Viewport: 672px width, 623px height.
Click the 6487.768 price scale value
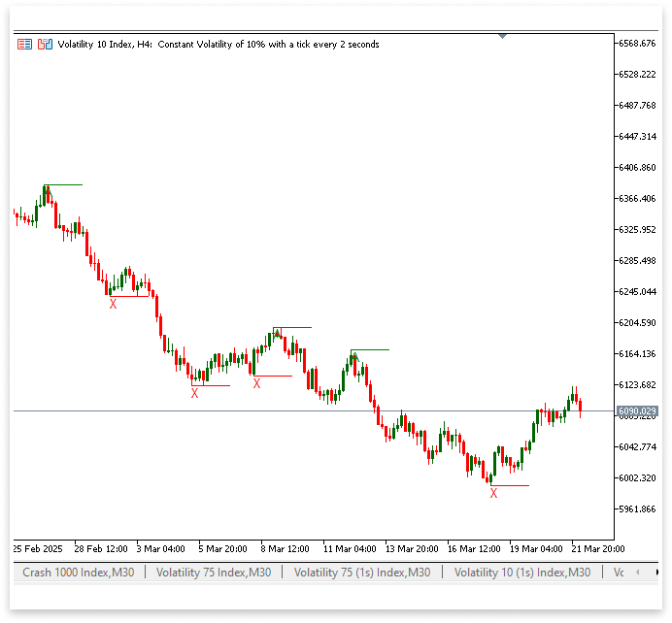[637, 106]
